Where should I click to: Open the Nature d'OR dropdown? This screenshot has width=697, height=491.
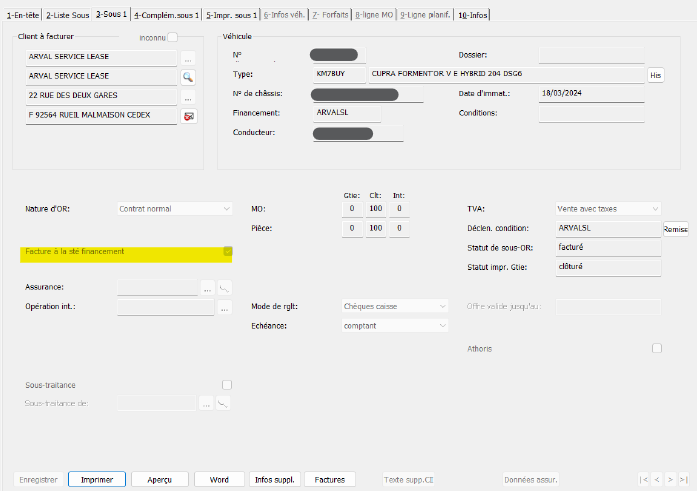pos(175,209)
